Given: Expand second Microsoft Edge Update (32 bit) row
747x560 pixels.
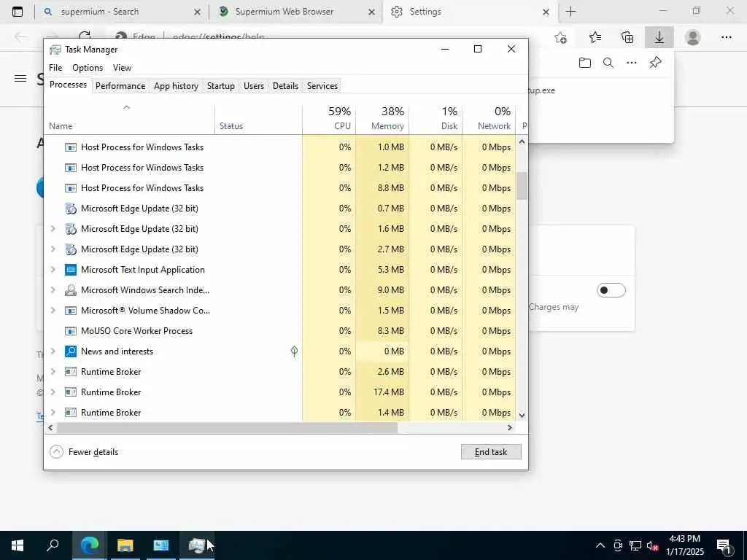Looking at the screenshot, I should click(53, 229).
